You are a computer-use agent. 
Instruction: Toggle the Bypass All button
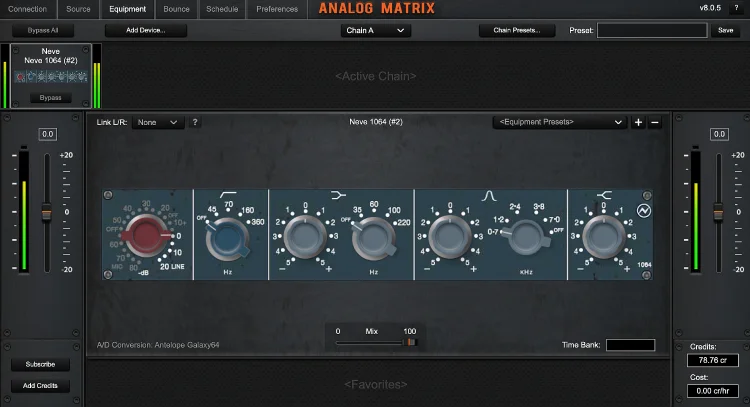pyautogui.click(x=36, y=31)
